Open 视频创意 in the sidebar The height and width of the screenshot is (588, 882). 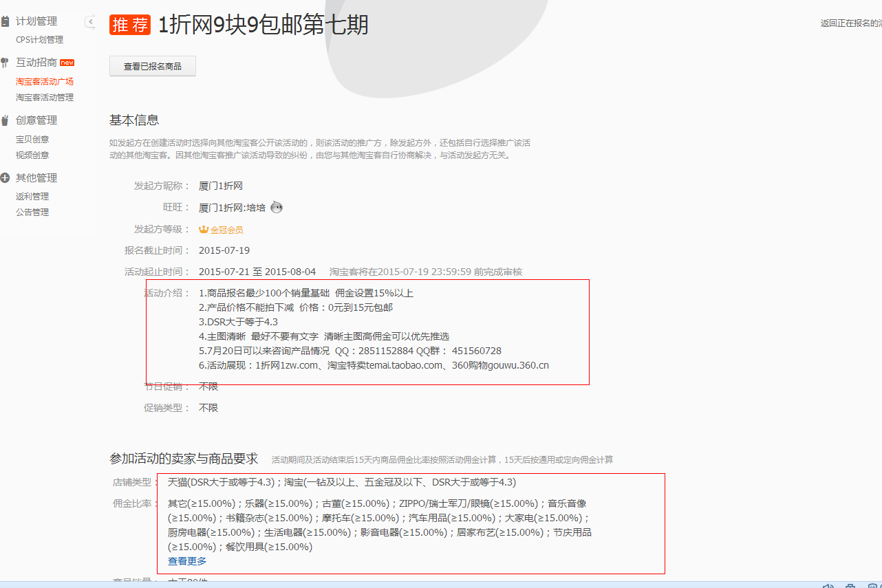32,155
